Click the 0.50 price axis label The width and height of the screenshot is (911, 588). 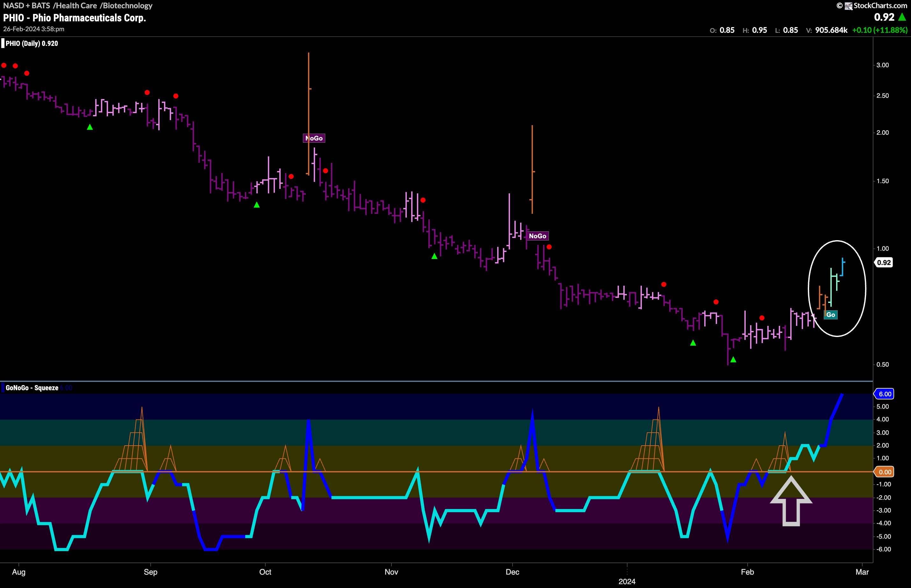(x=882, y=364)
